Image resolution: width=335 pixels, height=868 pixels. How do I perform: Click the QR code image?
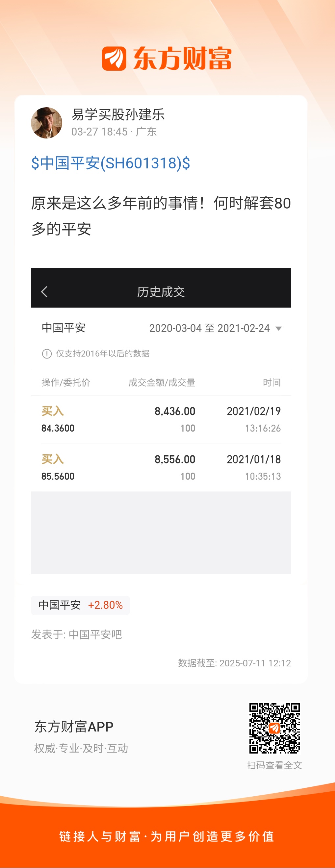(274, 728)
